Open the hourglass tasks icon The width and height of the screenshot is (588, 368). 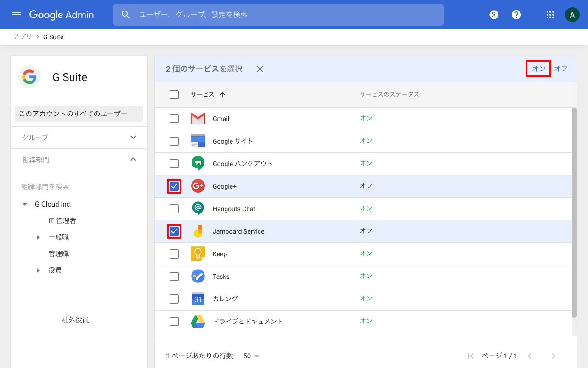(x=494, y=15)
